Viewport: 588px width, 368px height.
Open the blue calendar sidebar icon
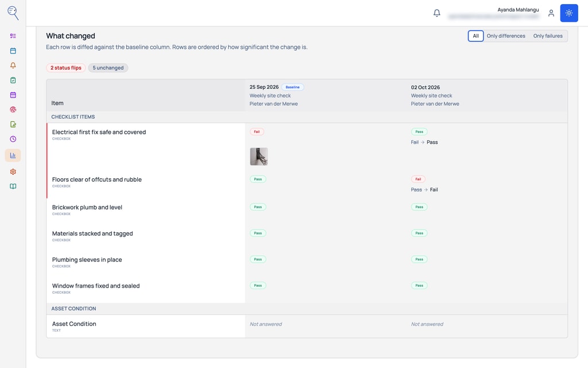click(13, 51)
